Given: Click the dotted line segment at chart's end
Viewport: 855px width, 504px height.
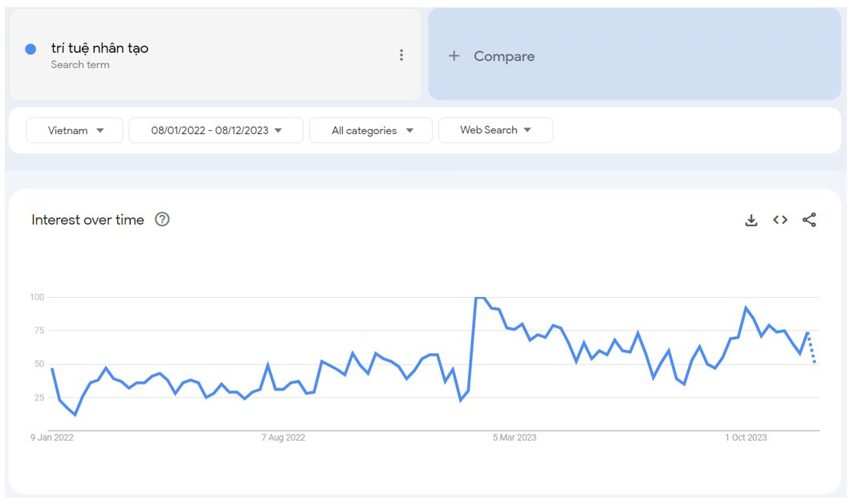Looking at the screenshot, I should point(812,348).
